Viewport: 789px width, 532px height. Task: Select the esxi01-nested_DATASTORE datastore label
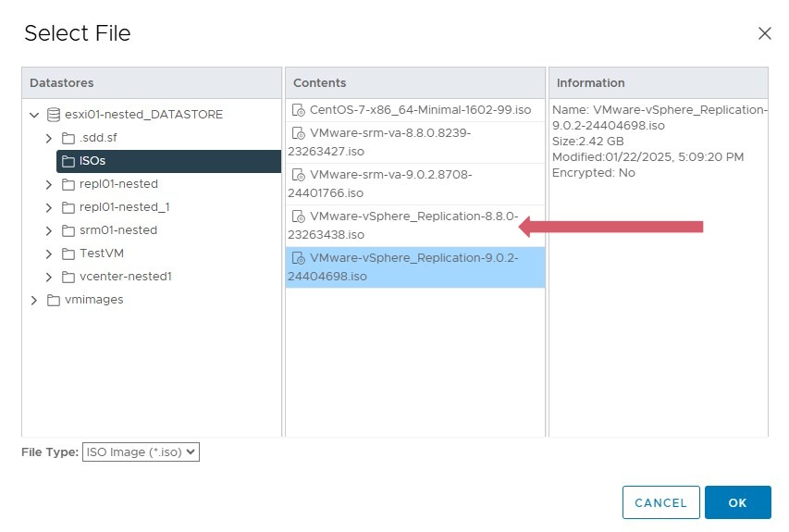143,115
